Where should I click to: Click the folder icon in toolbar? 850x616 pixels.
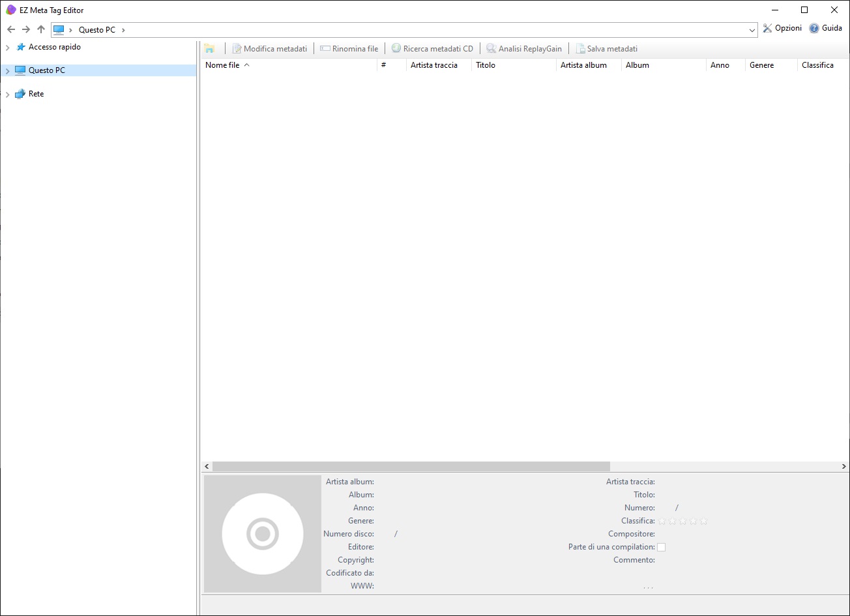click(209, 49)
